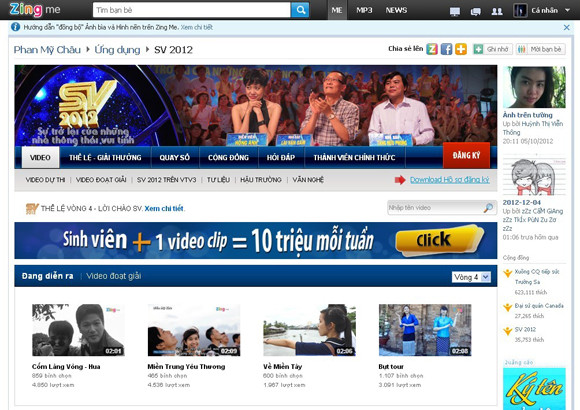The image size is (580, 410).
Task: Click the red arrow beside Download link
Action: point(400,180)
